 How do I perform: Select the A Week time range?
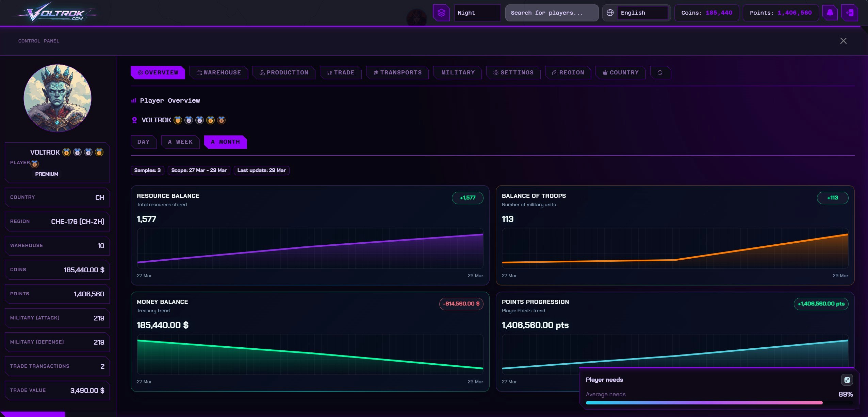coord(180,142)
